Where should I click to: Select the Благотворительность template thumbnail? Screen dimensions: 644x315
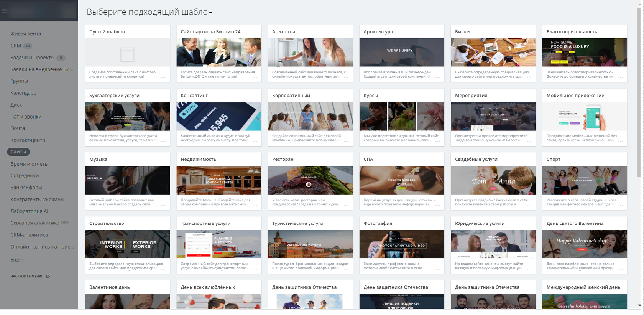click(x=585, y=52)
